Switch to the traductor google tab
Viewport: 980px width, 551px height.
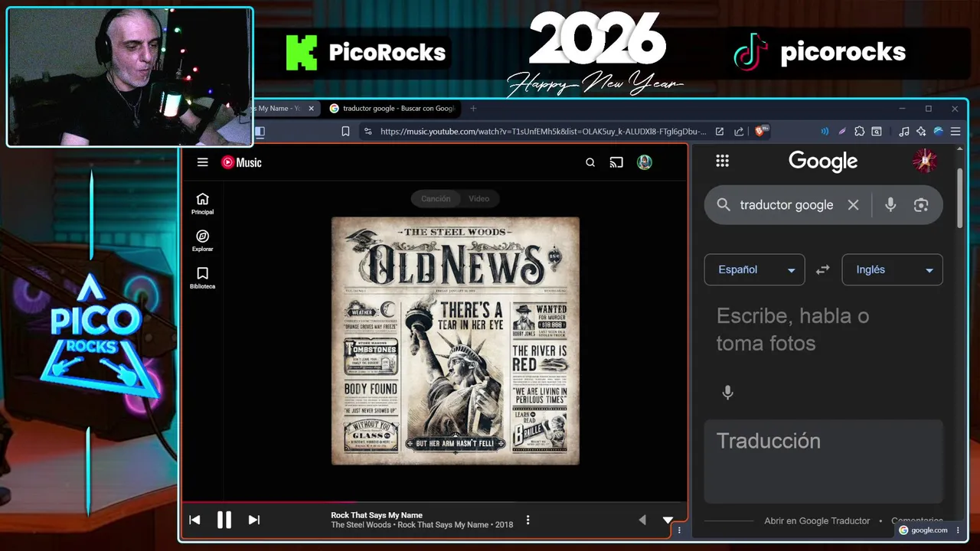pos(393,109)
